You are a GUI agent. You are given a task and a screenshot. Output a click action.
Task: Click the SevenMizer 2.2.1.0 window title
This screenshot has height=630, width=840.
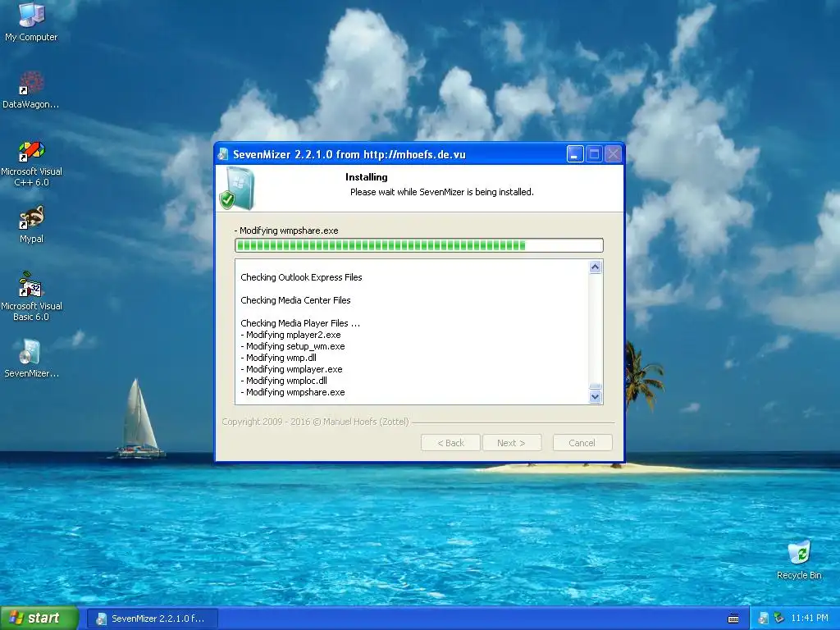pos(349,155)
